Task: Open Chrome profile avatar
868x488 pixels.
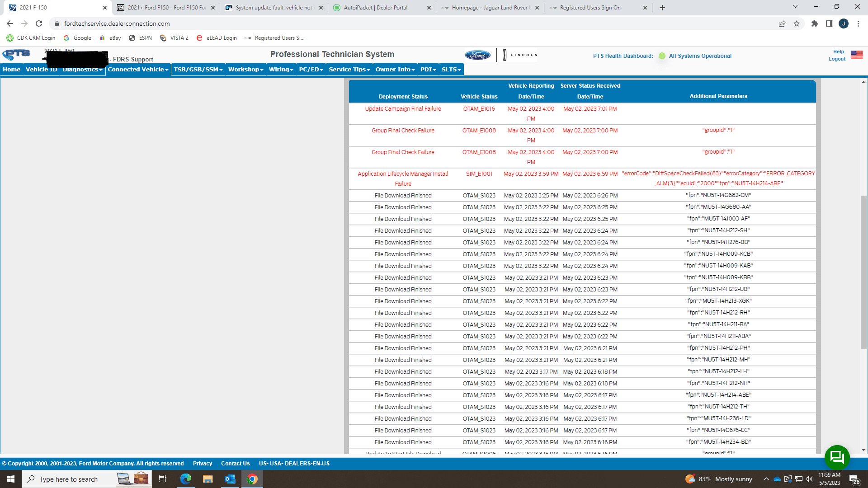Action: tap(844, 23)
